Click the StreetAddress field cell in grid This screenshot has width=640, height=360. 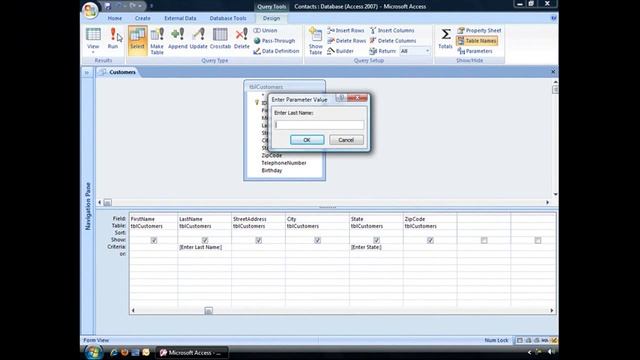pos(258,219)
